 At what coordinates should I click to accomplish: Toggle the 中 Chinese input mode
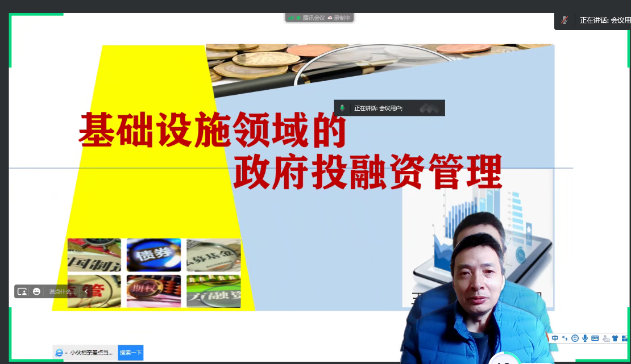pyautogui.click(x=555, y=338)
